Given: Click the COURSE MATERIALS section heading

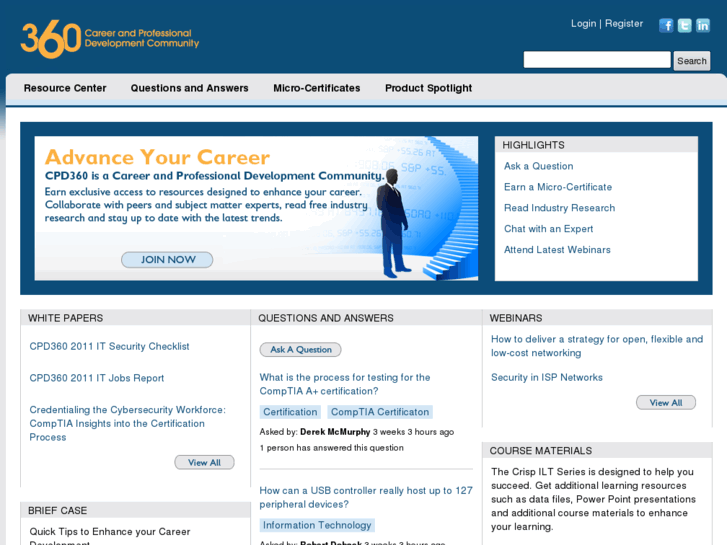Looking at the screenshot, I should tap(541, 451).
